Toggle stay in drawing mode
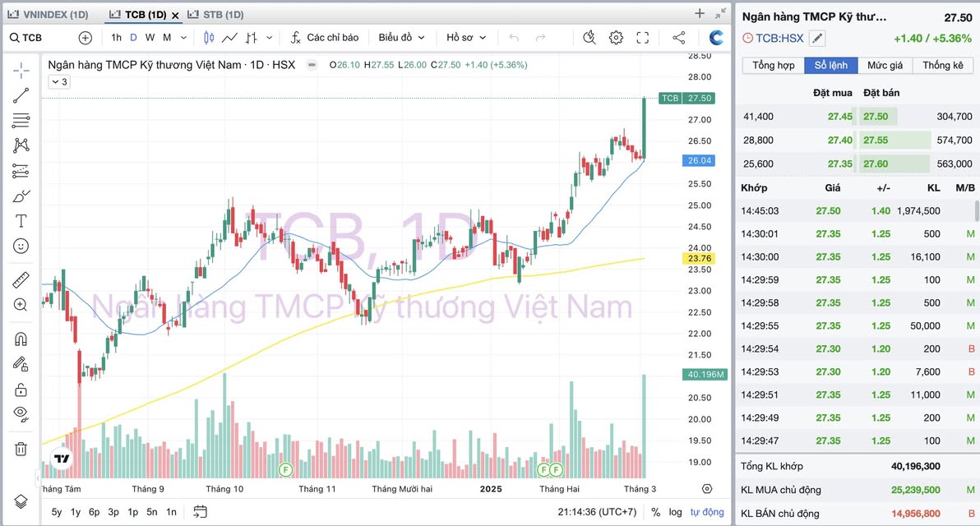This screenshot has height=526, width=980. [x=21, y=364]
